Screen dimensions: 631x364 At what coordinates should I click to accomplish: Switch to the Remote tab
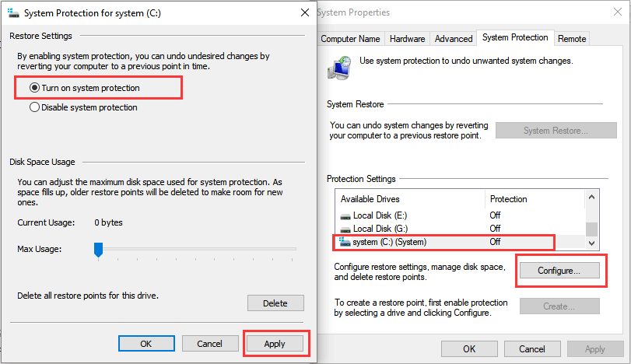572,38
